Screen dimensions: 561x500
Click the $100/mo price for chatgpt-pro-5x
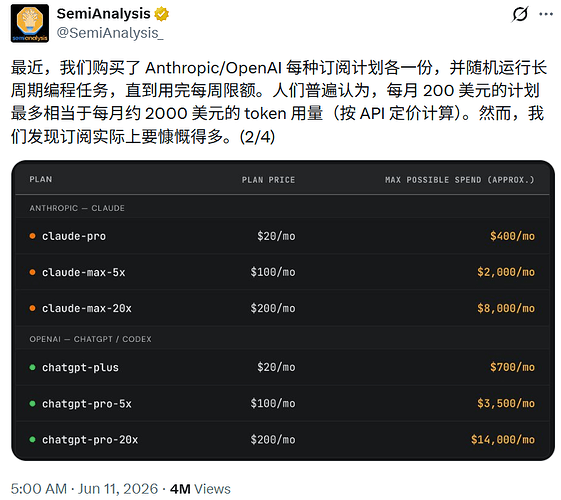[x=273, y=403]
